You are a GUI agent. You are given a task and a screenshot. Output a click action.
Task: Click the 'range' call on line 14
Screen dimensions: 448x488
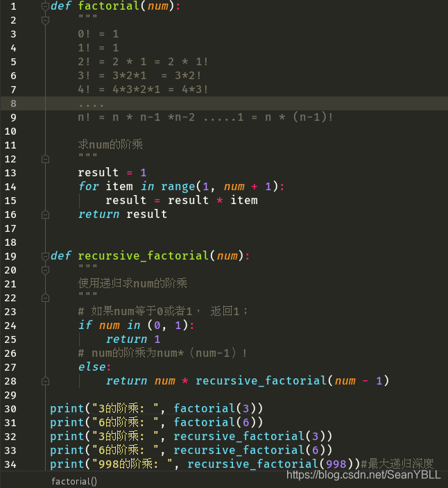pyautogui.click(x=178, y=187)
